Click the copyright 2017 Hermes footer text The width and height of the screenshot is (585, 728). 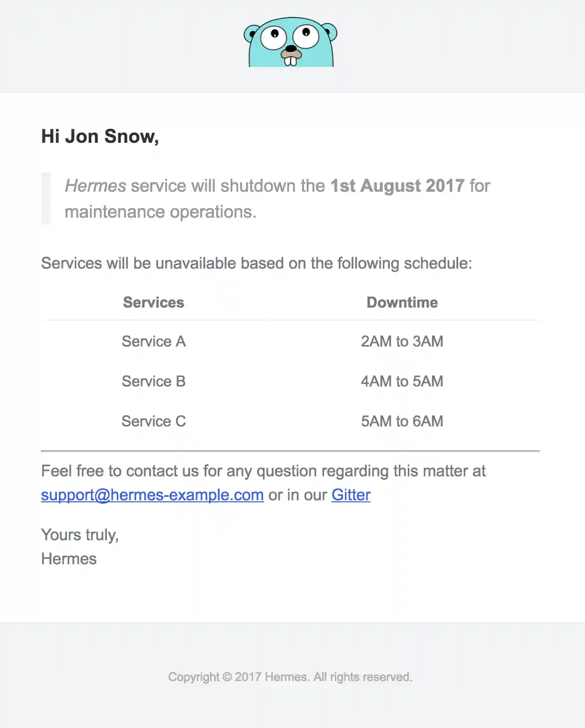[x=290, y=677]
